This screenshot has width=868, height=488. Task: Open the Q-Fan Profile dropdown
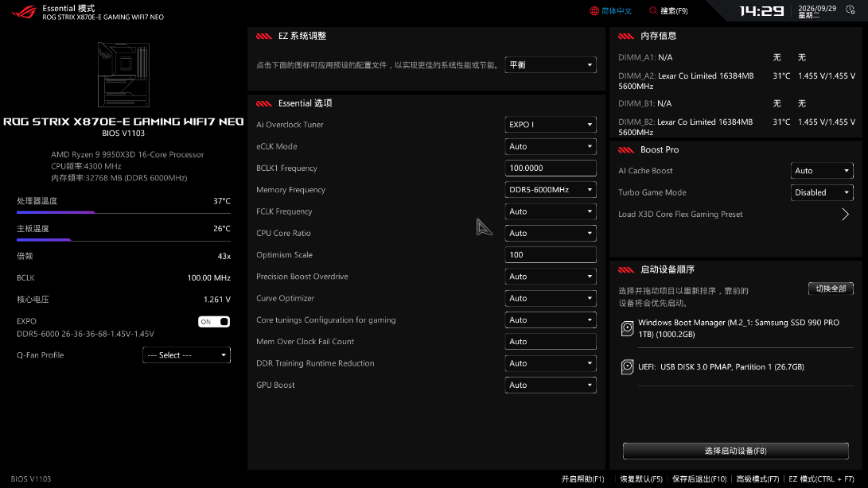coord(186,355)
